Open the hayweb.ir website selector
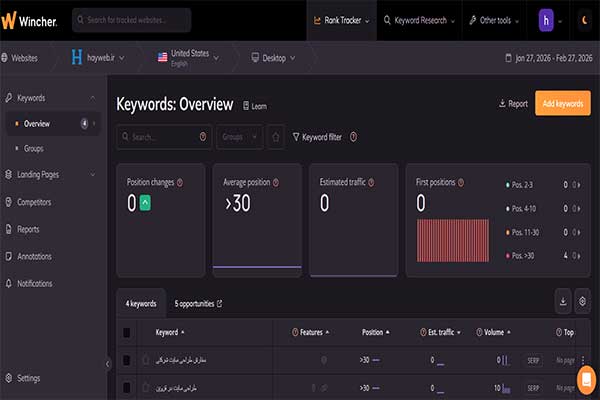The image size is (600, 400). (x=98, y=58)
